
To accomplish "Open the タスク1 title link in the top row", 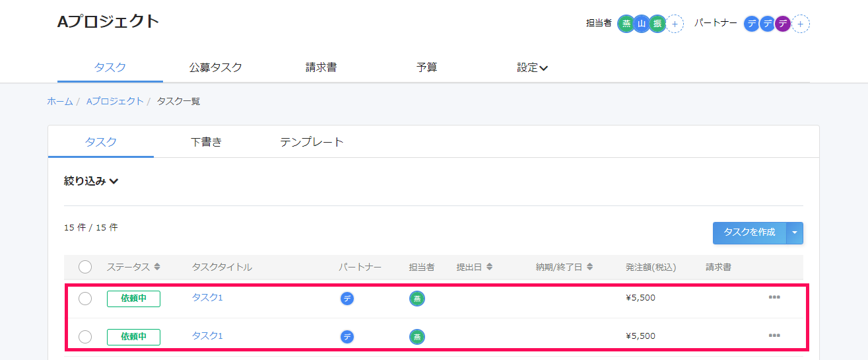I will (207, 297).
